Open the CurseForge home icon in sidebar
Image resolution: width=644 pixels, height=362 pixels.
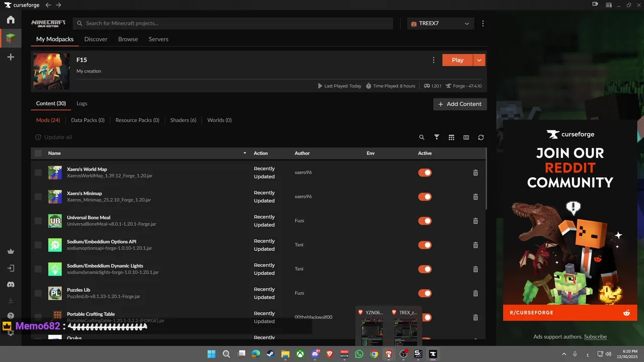pos(11,20)
